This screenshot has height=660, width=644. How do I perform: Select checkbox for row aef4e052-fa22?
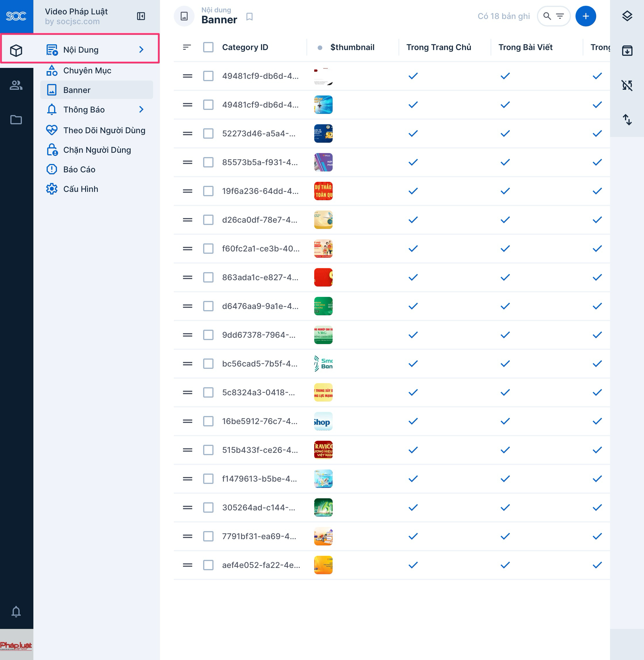(208, 565)
